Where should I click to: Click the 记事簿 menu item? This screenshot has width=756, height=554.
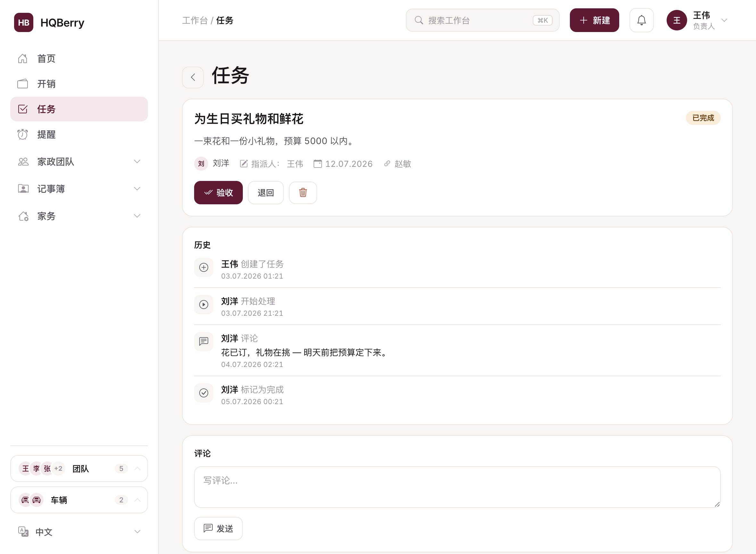coord(79,189)
